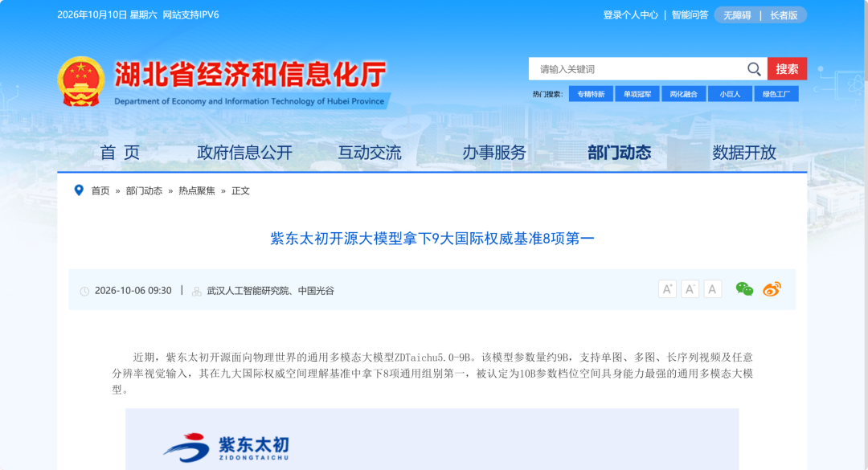Select hot search tag 绿色工厂
The height and width of the screenshot is (470, 868).
click(x=776, y=94)
